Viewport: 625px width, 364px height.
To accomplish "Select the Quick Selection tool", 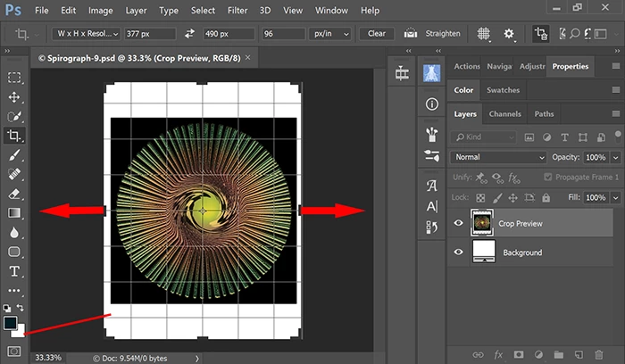I will pyautogui.click(x=14, y=116).
